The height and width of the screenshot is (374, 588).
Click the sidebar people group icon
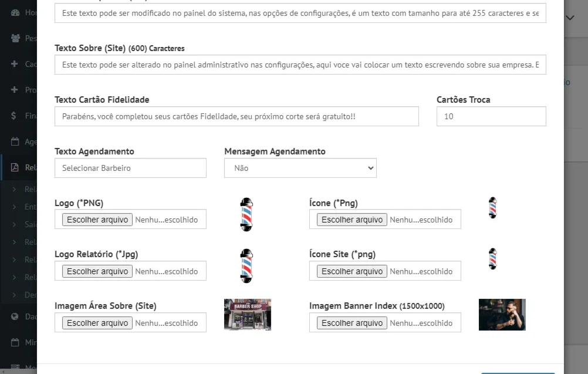coord(15,38)
